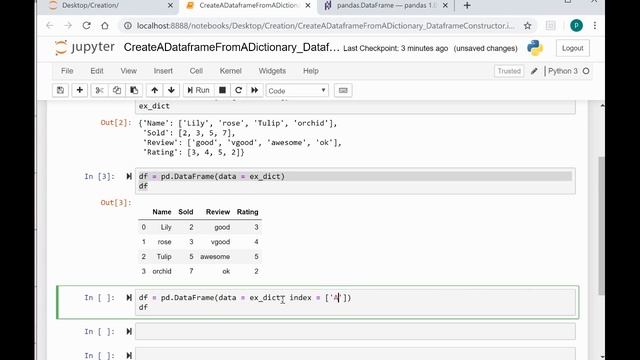Open the File menu

tap(67, 71)
